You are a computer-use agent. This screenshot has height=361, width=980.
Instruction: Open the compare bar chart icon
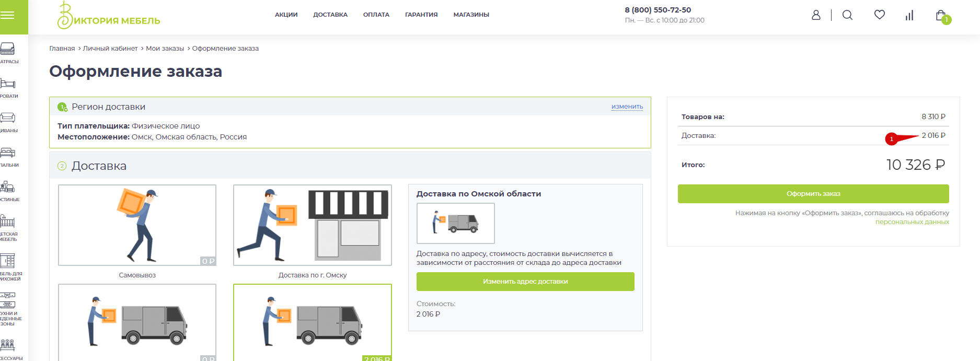(909, 16)
